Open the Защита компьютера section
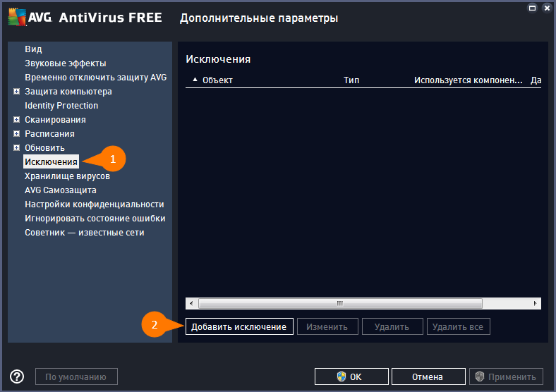The width and height of the screenshot is (556, 392). pyautogui.click(x=68, y=92)
